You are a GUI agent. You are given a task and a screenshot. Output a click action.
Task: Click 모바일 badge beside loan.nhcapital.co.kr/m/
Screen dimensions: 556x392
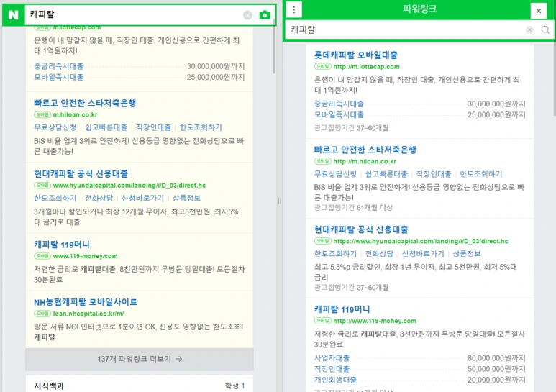pos(42,314)
